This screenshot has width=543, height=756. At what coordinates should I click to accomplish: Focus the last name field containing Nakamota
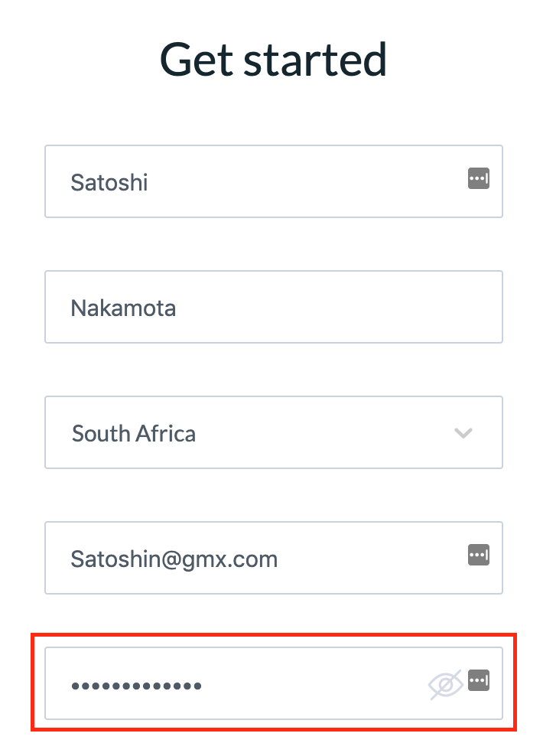click(274, 307)
